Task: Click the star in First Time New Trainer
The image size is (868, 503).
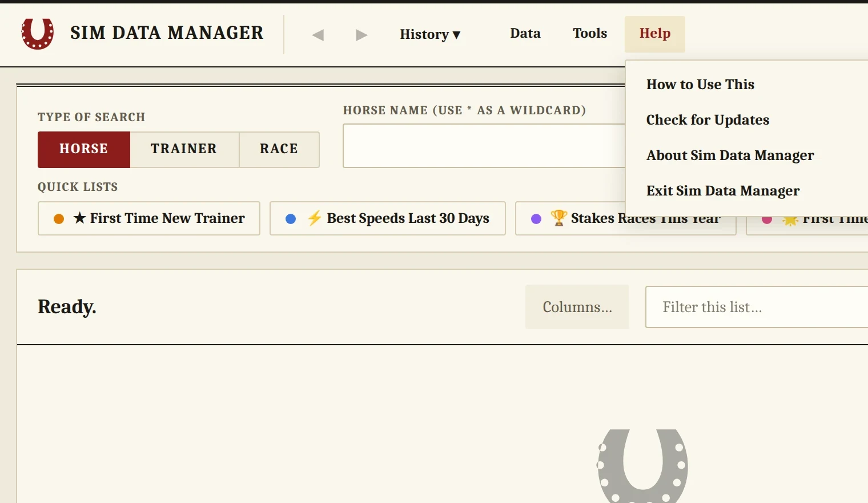Action: pos(80,218)
